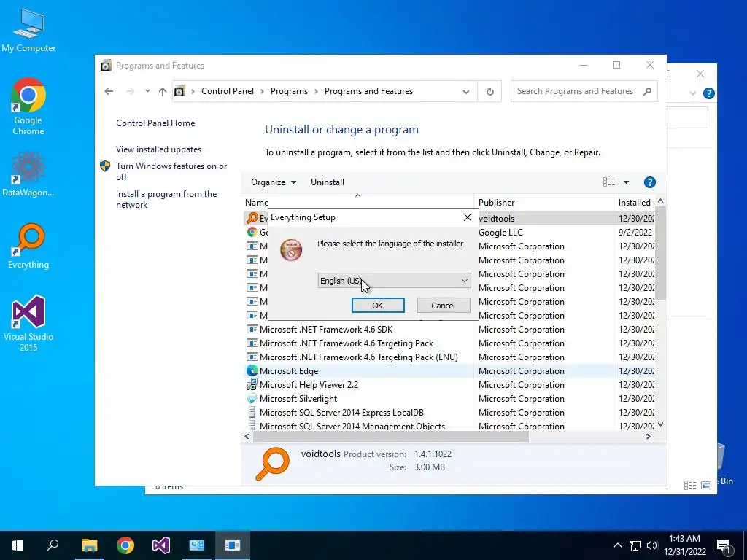747x560 pixels.
Task: Open Everything desktop shortcut
Action: click(x=28, y=246)
